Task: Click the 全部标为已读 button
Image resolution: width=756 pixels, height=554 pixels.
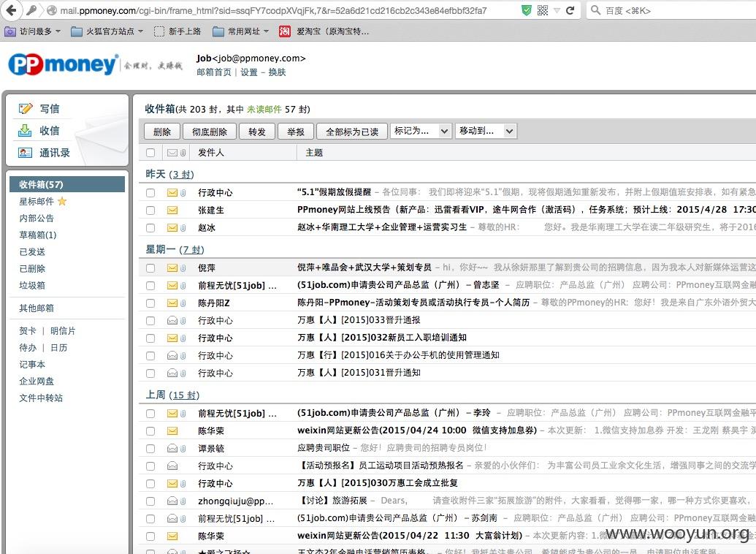Action: click(x=352, y=132)
